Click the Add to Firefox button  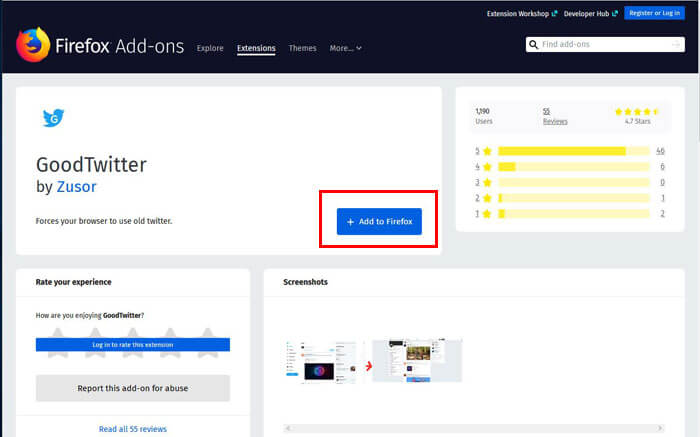click(379, 221)
